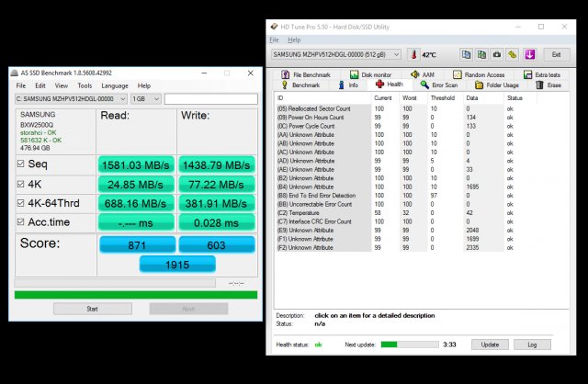
Task: Select the (C2) Temperature row
Action: pyautogui.click(x=397, y=212)
